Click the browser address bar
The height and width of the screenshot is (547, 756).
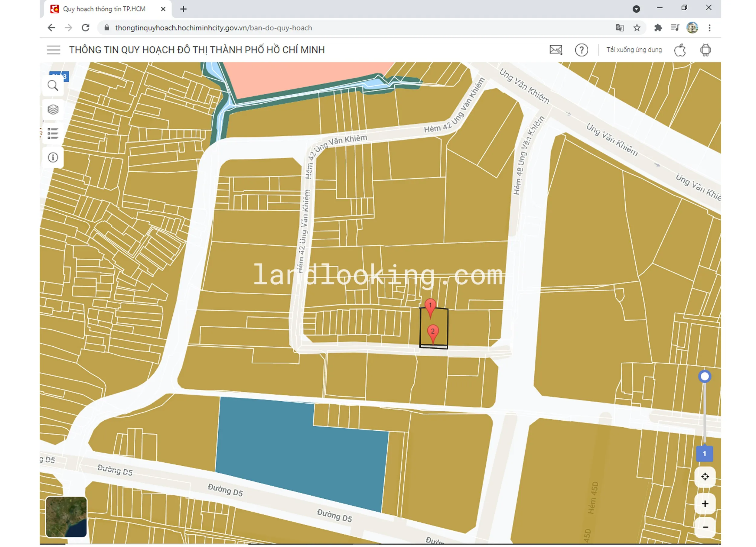[x=333, y=28]
